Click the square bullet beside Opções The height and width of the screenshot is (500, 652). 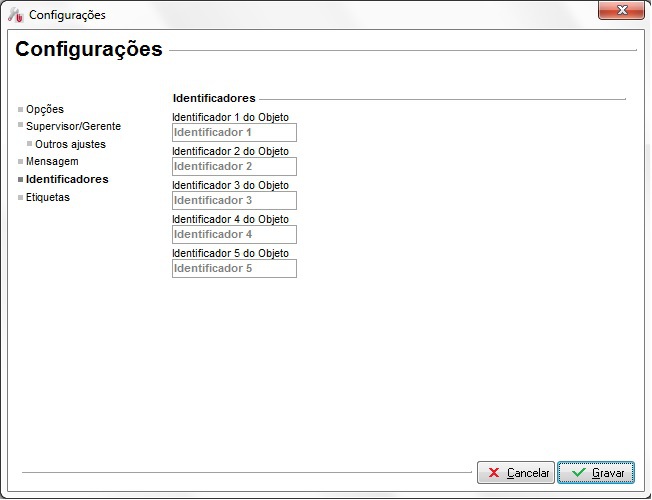point(20,108)
